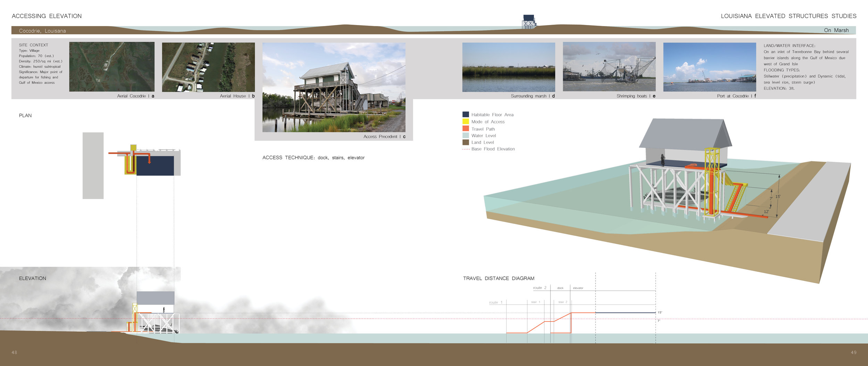Click the 'Aerial Cocodrie | a' caption
The image size is (868, 366).
[x=136, y=96]
